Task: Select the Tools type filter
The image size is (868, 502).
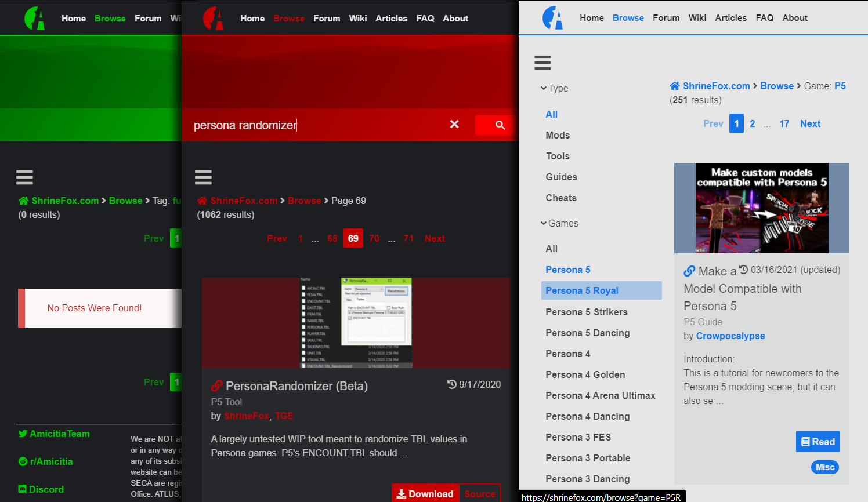Action: tap(558, 156)
